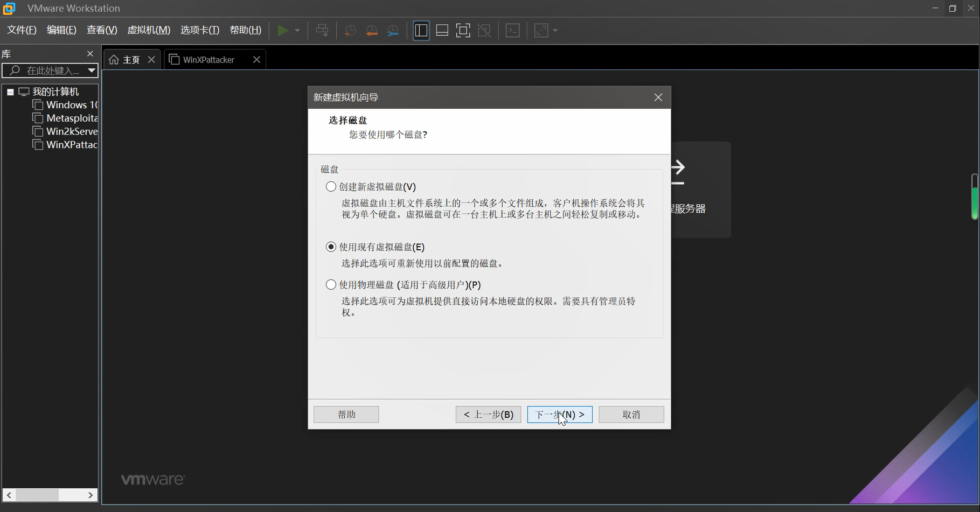980x512 pixels.
Task: Close the 主页 tab
Action: [x=151, y=60]
